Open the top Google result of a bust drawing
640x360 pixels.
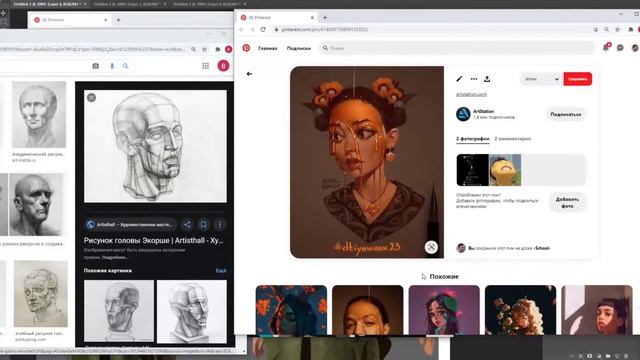tap(39, 114)
